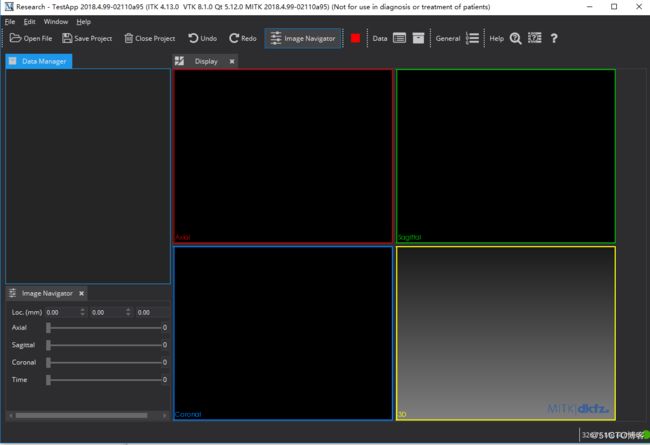
Task: Click the third Loc. (mm) field
Action: pyautogui.click(x=153, y=312)
